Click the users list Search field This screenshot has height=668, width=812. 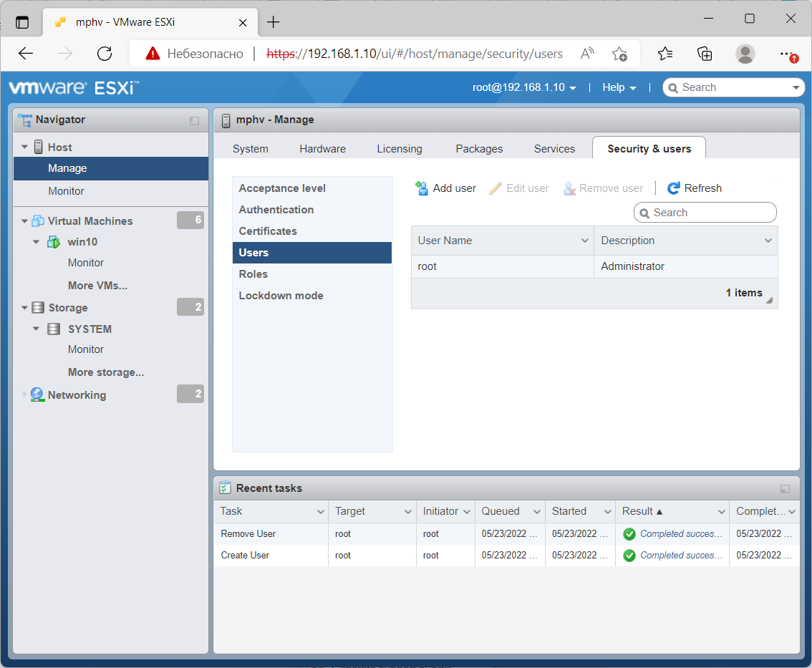(x=705, y=213)
